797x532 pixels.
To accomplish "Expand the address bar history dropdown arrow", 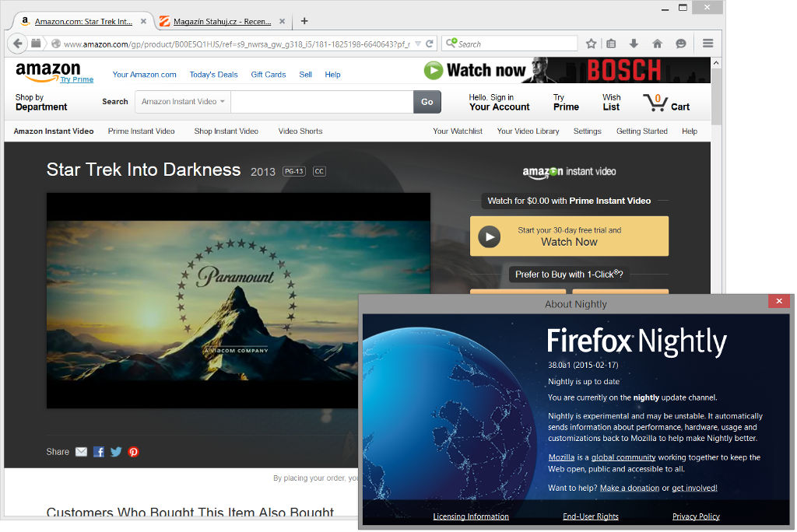I will 418,44.
